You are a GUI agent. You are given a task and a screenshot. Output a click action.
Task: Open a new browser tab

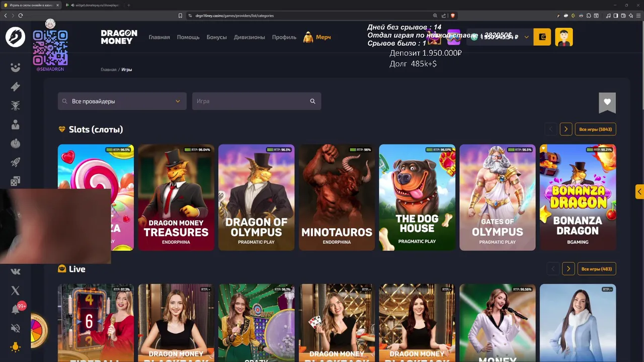(129, 5)
